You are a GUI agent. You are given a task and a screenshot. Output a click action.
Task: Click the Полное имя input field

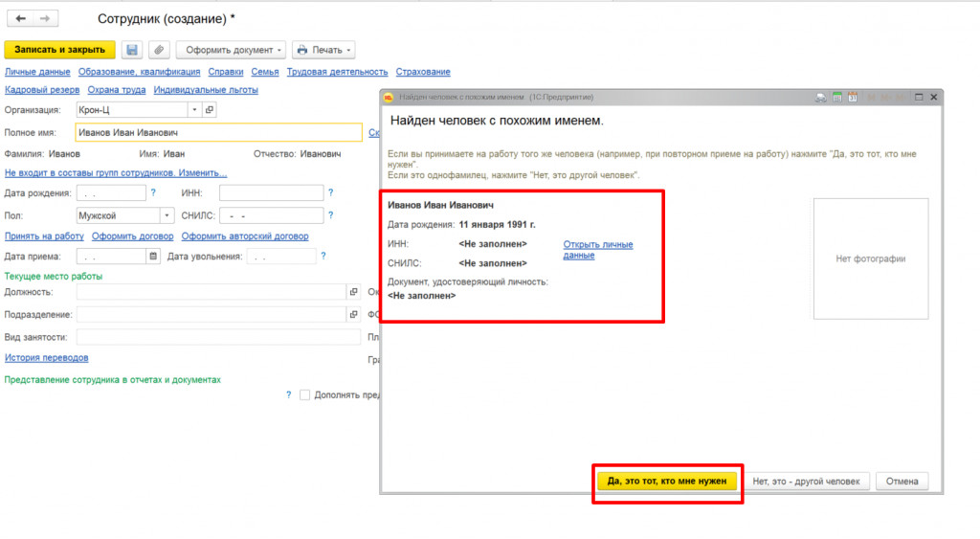point(219,132)
